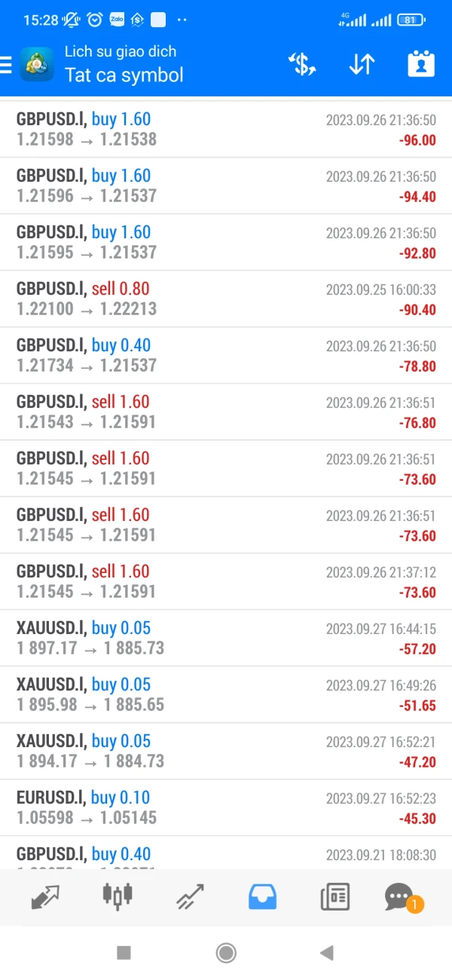Open the Chart candlestick tab
Viewport: 452px width, 980px height.
[x=117, y=897]
